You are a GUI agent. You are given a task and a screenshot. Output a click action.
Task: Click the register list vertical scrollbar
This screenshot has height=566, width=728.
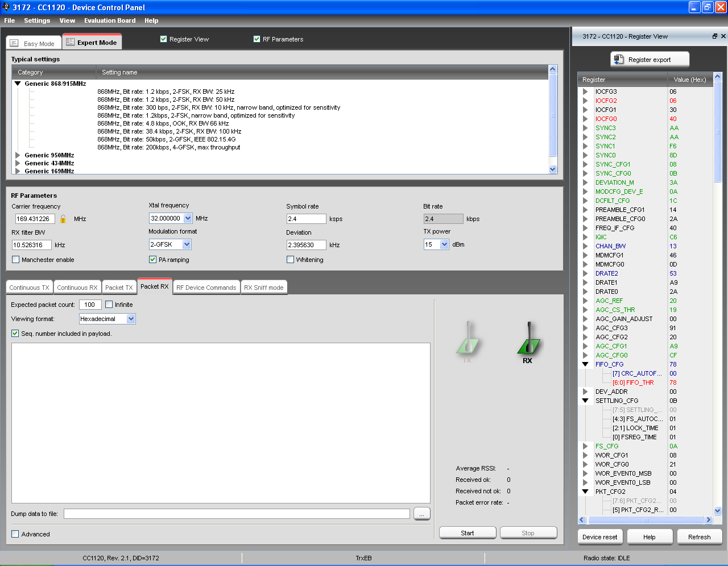(x=718, y=294)
